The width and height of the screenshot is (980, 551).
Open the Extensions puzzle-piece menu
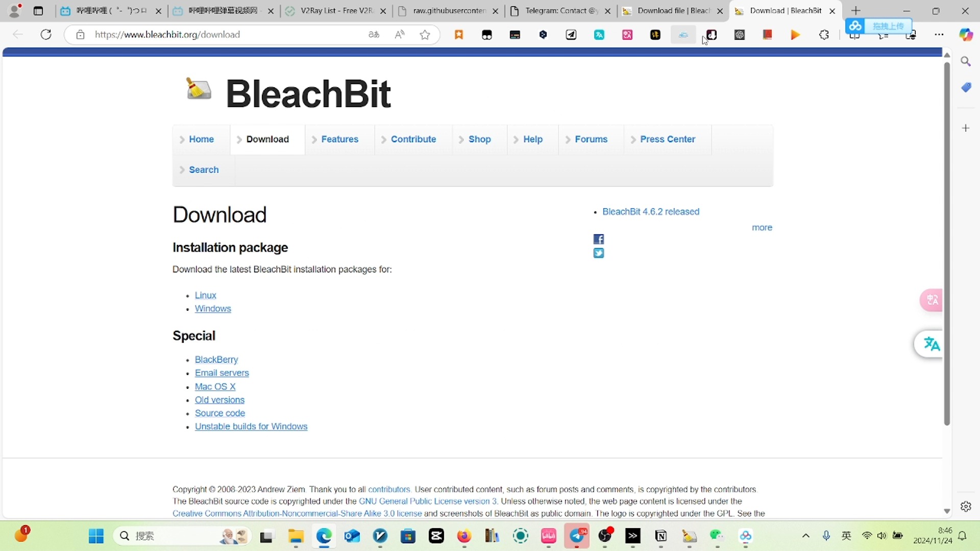[824, 35]
